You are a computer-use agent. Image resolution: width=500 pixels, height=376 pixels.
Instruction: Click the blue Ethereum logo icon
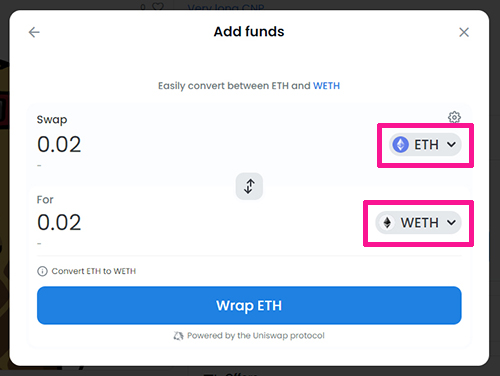(x=400, y=145)
